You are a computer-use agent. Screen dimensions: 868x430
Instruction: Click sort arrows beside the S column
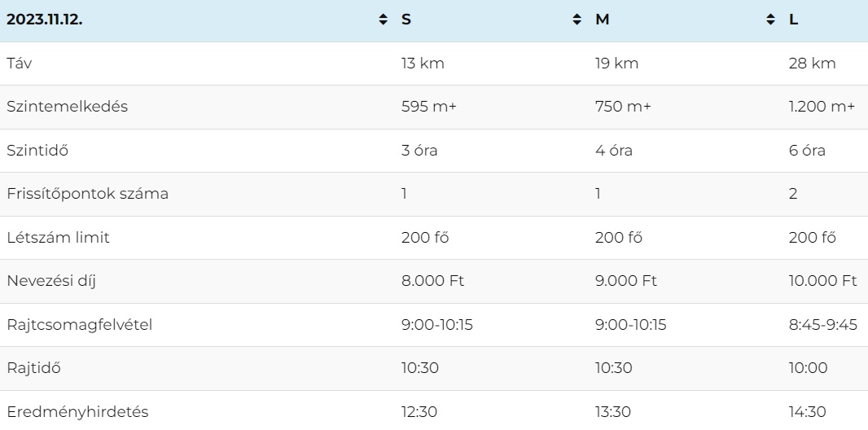tap(576, 20)
